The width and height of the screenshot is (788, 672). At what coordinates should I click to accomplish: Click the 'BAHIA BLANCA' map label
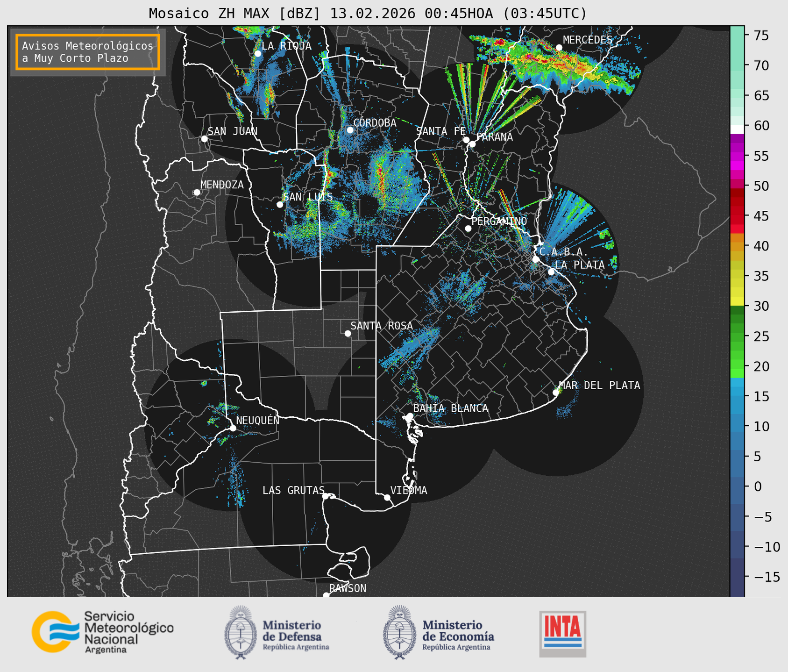[x=451, y=408]
